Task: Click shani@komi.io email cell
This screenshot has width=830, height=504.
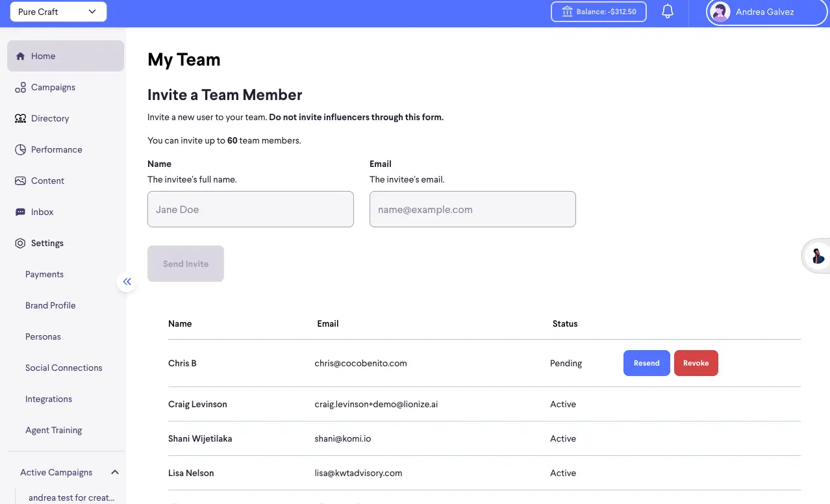Action: (343, 439)
